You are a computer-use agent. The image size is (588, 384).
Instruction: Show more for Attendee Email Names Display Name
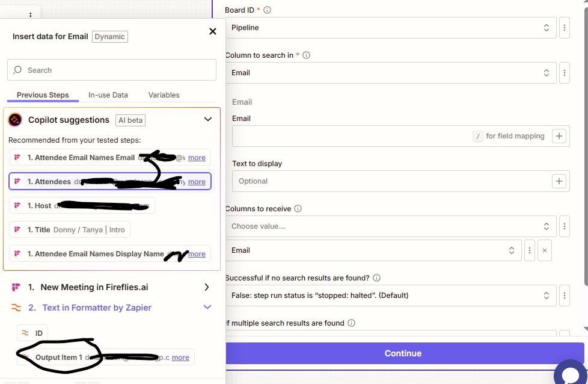click(197, 254)
